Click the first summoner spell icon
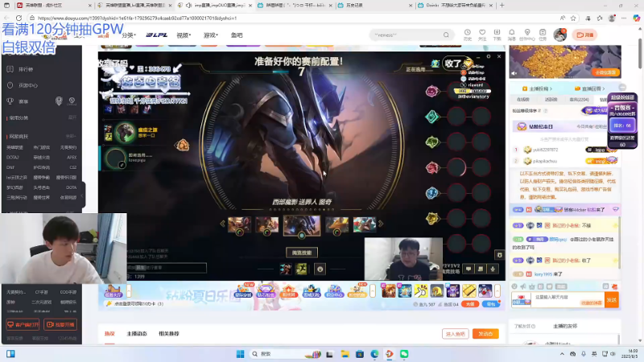 click(x=286, y=269)
